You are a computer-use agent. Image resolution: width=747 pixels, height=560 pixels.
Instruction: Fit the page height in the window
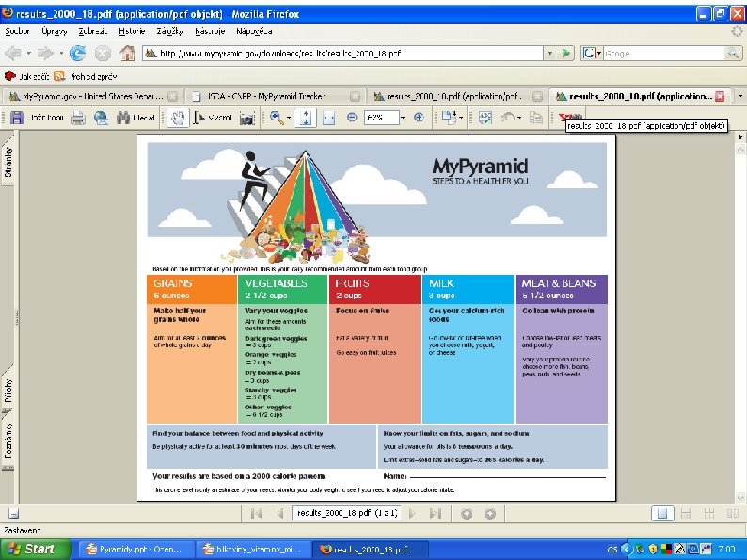click(x=306, y=118)
